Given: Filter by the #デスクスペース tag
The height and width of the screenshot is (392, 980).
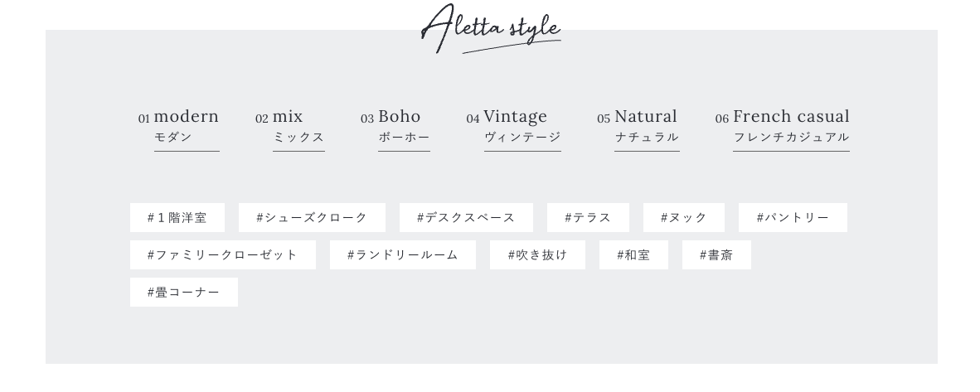Looking at the screenshot, I should pyautogui.click(x=466, y=218).
